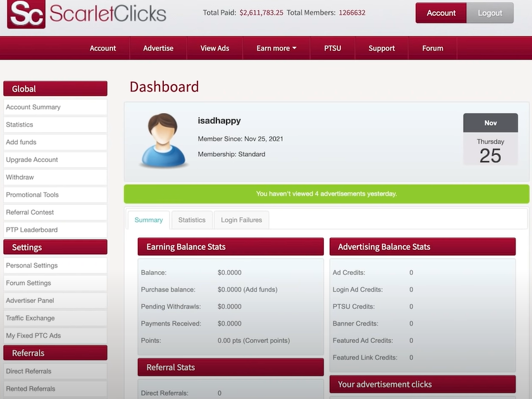Click the Banner Credits label
532x399 pixels.
tap(356, 323)
